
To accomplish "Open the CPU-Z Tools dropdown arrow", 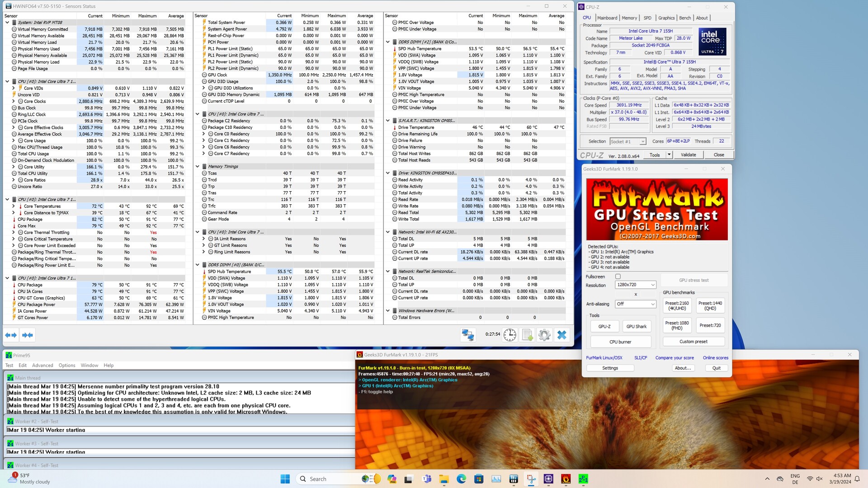I will (x=669, y=155).
